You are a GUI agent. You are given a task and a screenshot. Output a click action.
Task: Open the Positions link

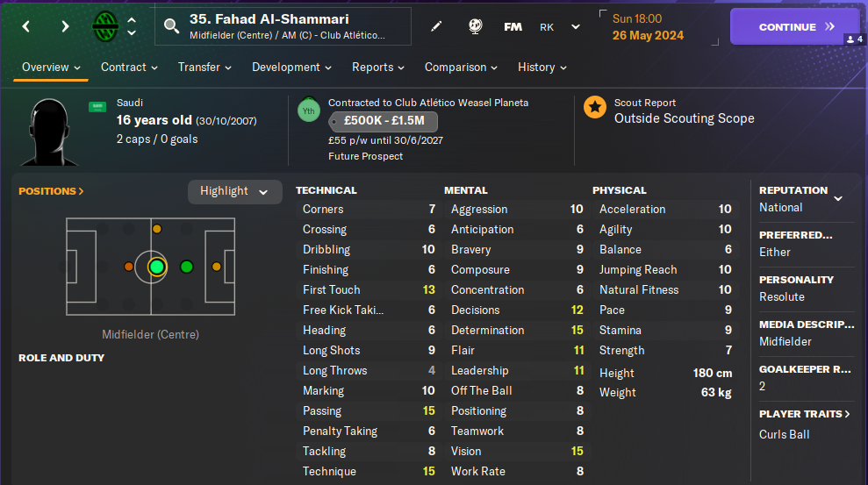51,191
